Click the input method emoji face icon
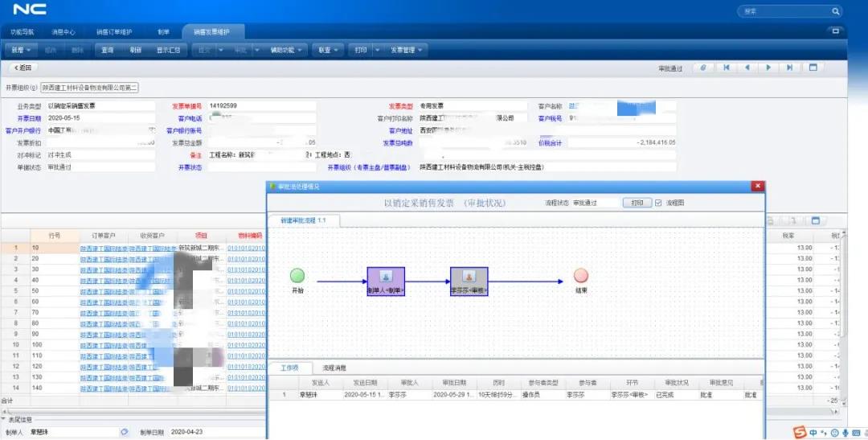868x440 pixels. click(835, 433)
